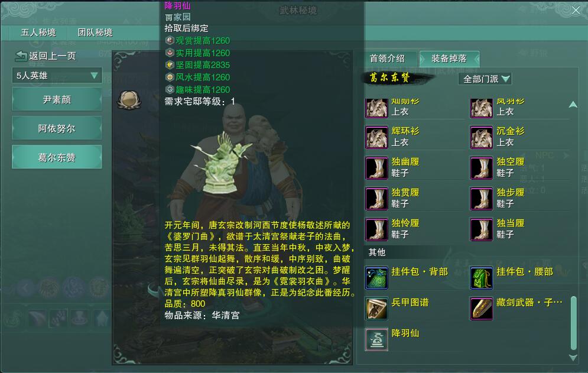Switch to the 首领介绍 tab
This screenshot has height=373, width=588.
(x=388, y=59)
